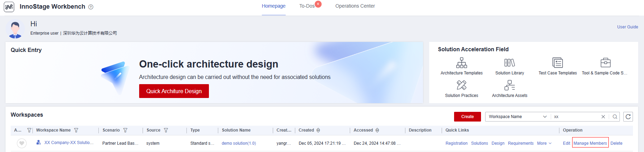Viewport: 644px width, 152px height.
Task: Click the Partner Lead Bas... scenario cell
Action: [121, 143]
